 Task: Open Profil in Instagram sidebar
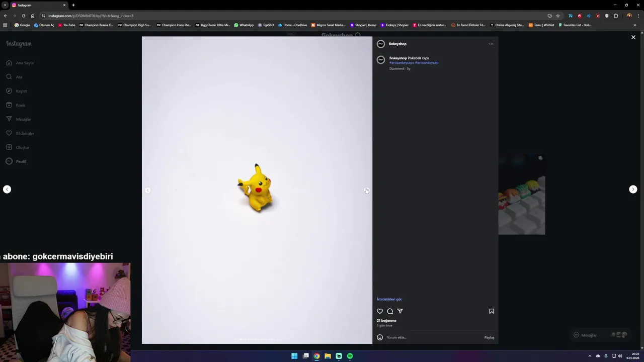(x=16, y=161)
